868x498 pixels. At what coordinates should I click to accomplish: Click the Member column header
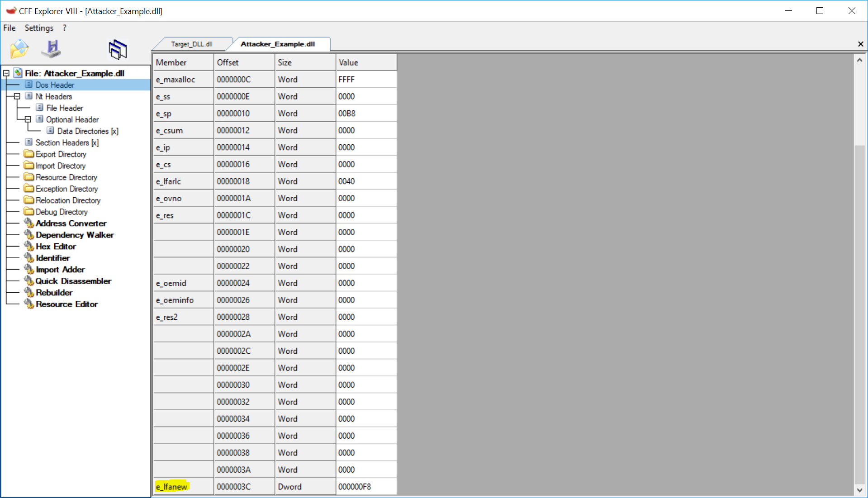click(x=183, y=62)
